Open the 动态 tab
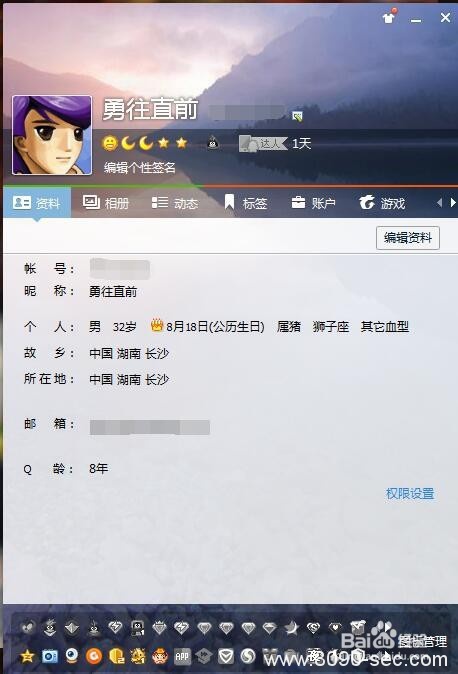 pyautogui.click(x=175, y=202)
